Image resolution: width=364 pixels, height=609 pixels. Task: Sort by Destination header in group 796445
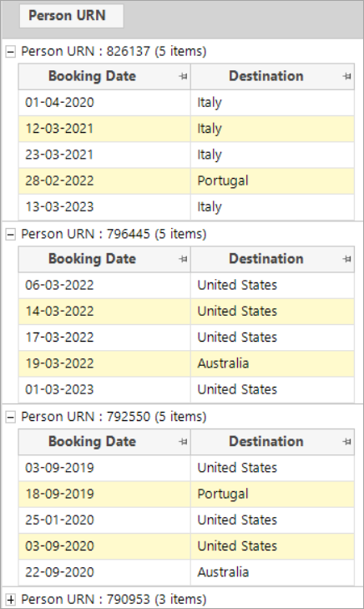[265, 259]
